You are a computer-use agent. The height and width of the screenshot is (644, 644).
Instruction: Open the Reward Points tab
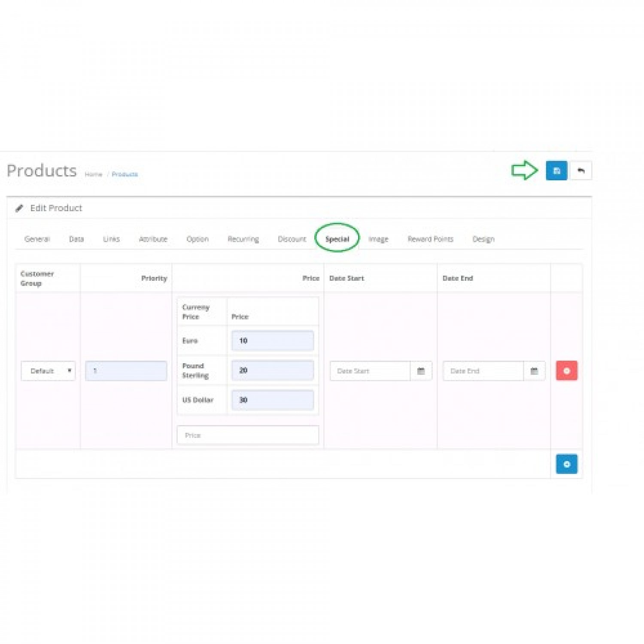click(430, 239)
